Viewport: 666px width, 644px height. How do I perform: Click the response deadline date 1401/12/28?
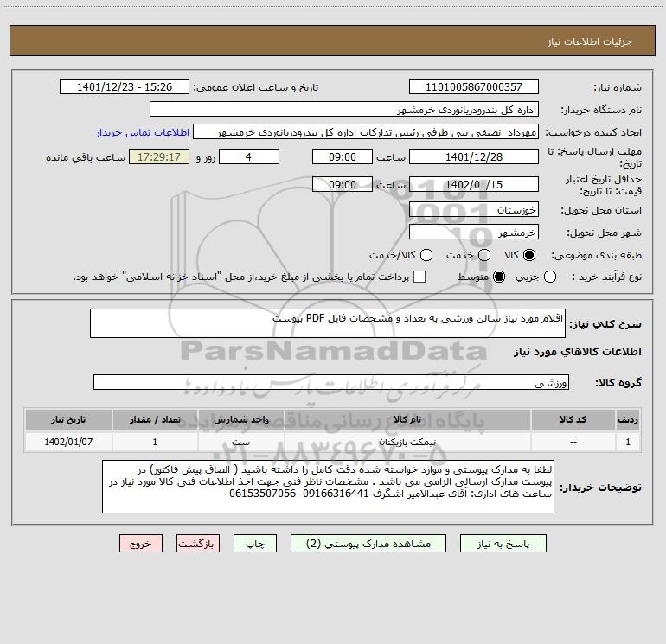(474, 157)
